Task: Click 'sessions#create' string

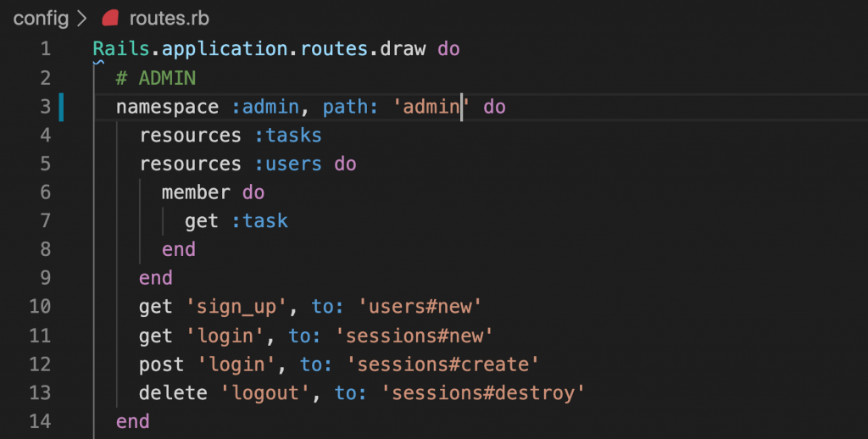Action: (442, 364)
